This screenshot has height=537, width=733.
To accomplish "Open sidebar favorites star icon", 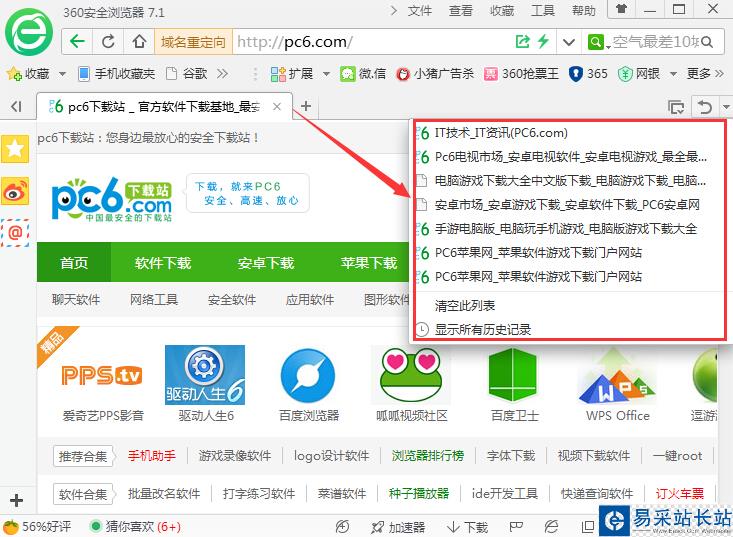I will pyautogui.click(x=15, y=149).
